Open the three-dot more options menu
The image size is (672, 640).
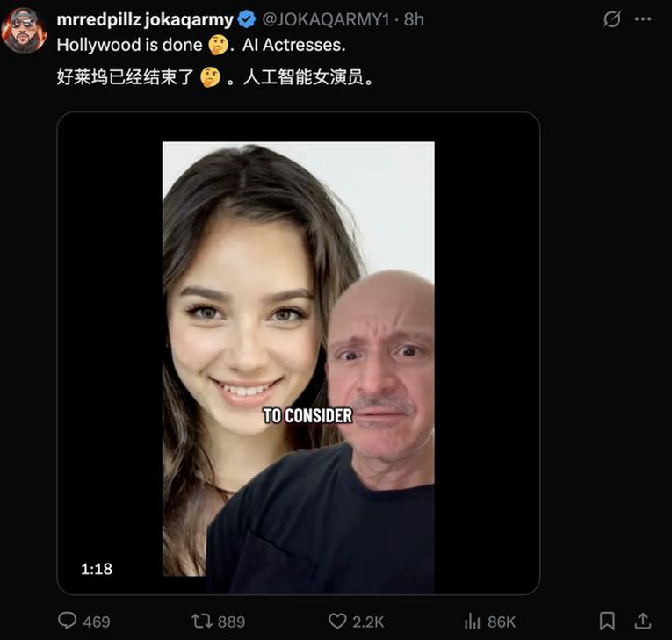click(x=642, y=19)
